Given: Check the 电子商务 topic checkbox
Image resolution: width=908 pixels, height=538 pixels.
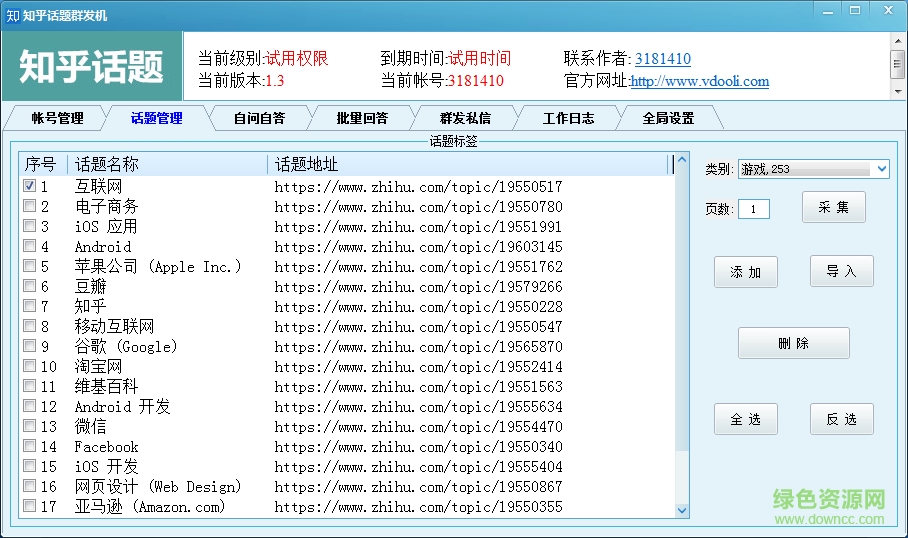Looking at the screenshot, I should pyautogui.click(x=30, y=206).
